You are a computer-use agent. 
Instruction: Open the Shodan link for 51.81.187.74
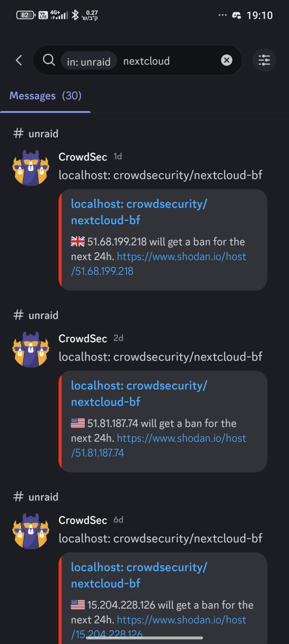coord(181,438)
